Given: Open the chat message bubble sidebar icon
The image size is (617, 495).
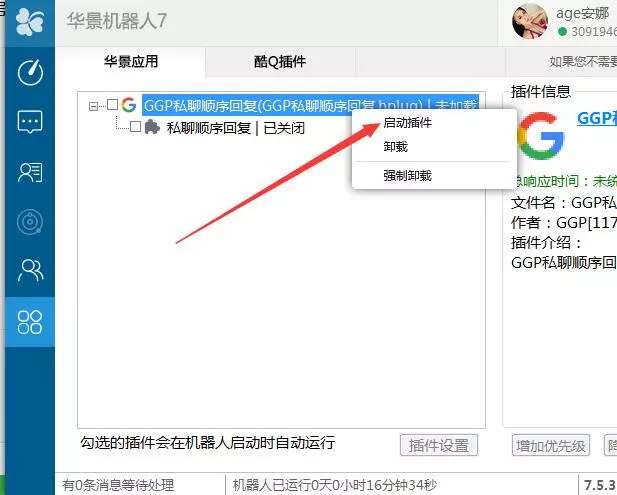Looking at the screenshot, I should [x=30, y=122].
